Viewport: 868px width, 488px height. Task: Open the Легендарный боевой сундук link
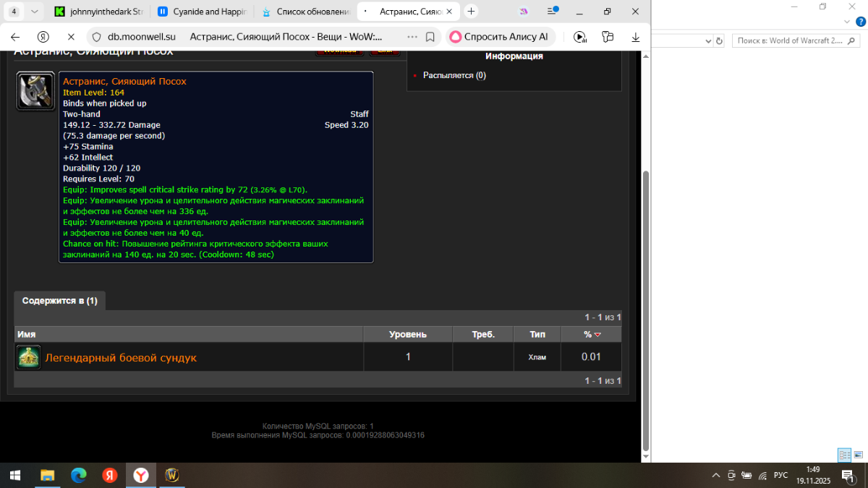point(121,358)
